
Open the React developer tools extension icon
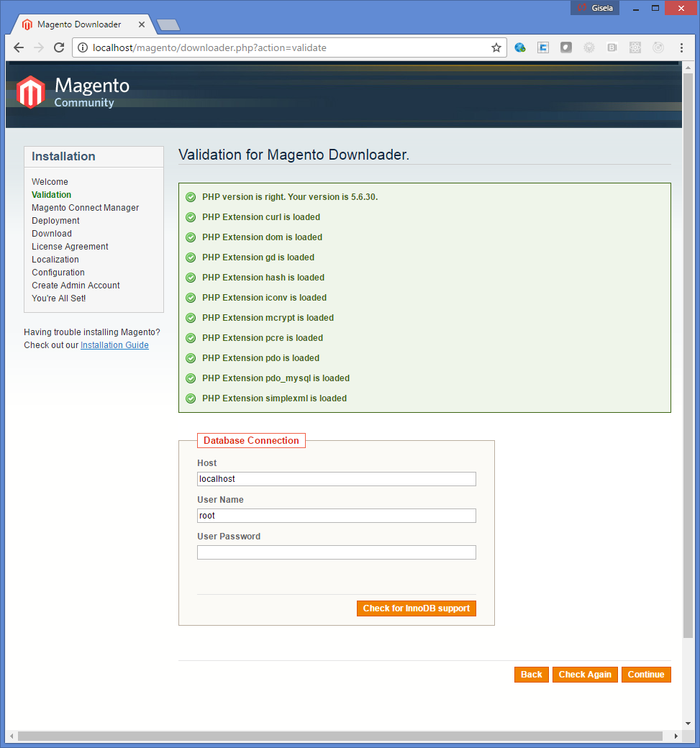coord(635,47)
